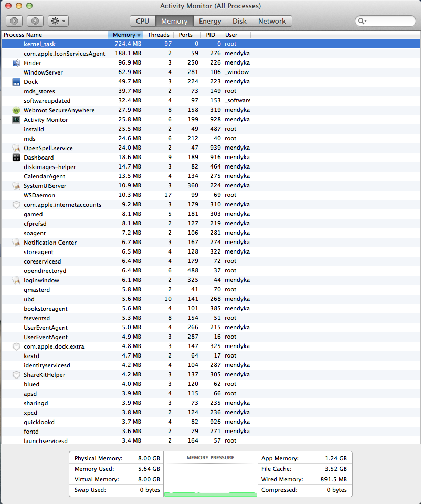Image resolution: width=421 pixels, height=504 pixels.
Task: Select the cfprefsd row
Action: click(x=211, y=224)
